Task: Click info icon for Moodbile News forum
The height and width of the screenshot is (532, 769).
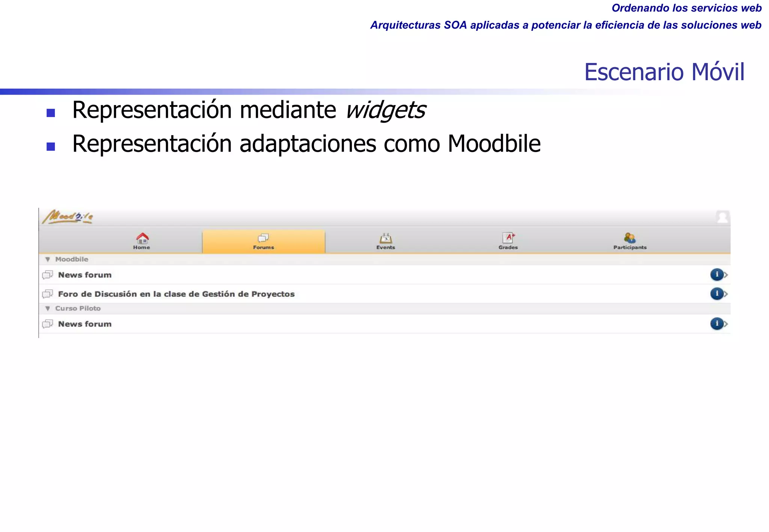Action: [717, 275]
